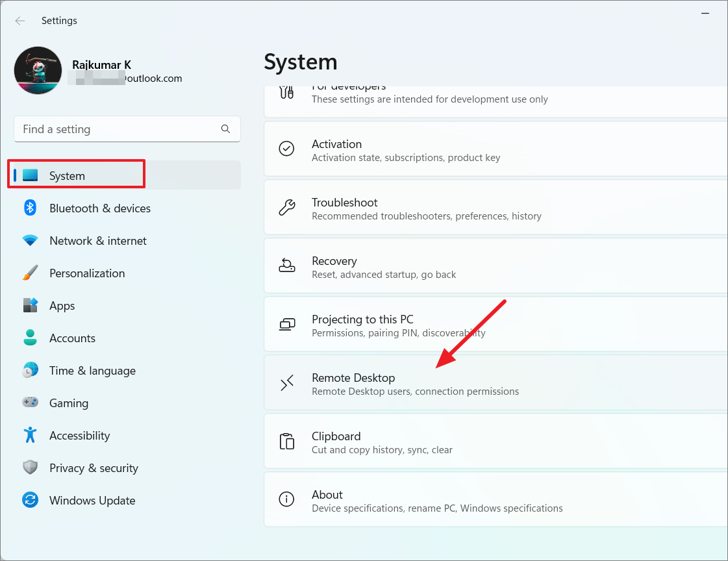Click the magnifier search icon
The image size is (728, 561).
[x=225, y=129]
